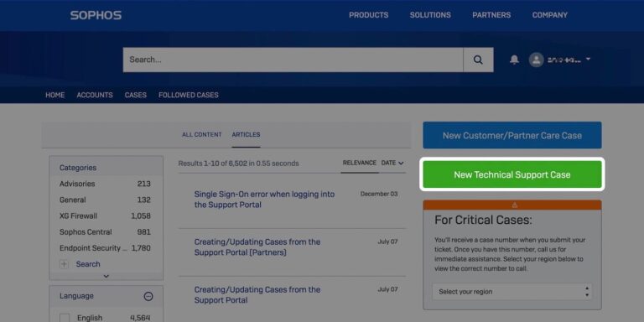Open the Select your region dropdown
644x322 pixels.
(x=512, y=292)
